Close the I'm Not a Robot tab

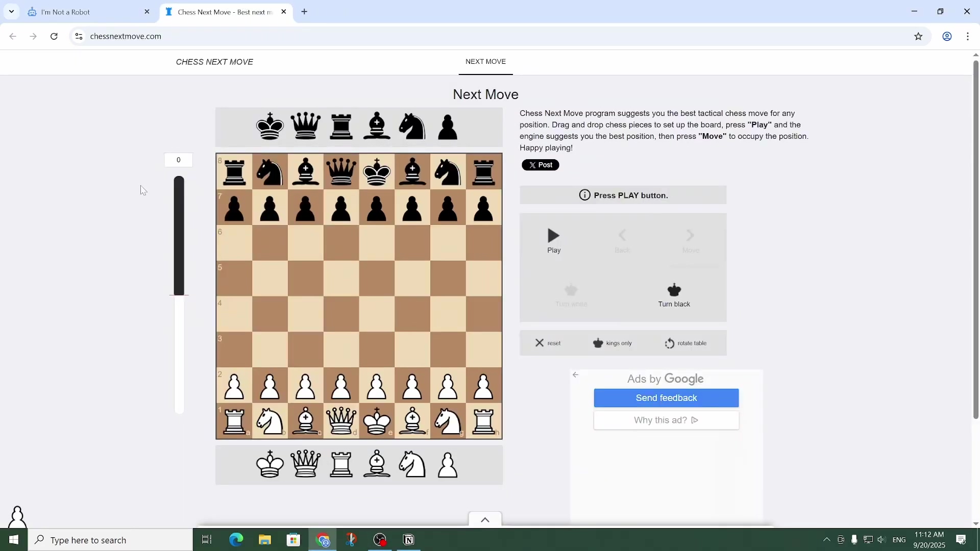click(147, 12)
